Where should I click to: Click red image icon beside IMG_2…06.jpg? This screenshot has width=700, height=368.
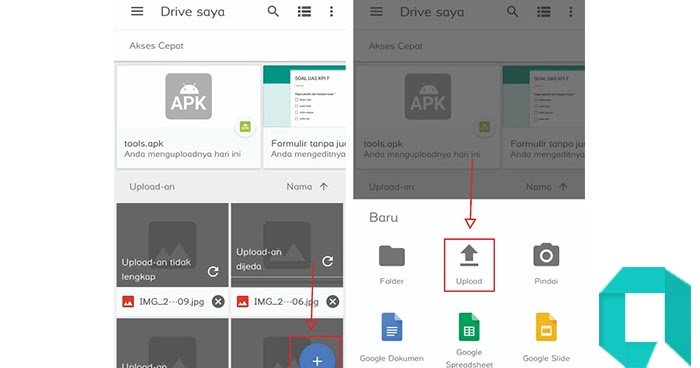[242, 302]
